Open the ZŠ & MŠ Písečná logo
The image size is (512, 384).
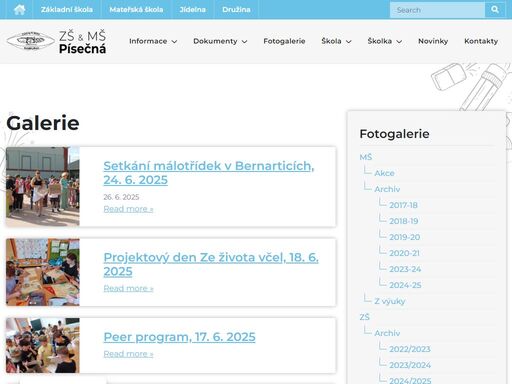(x=56, y=42)
